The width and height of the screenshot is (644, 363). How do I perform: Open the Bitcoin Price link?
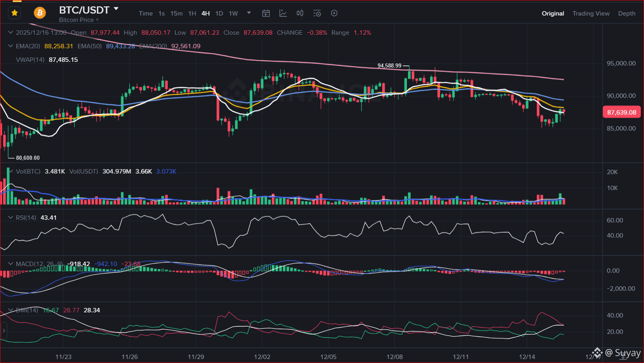tap(79, 20)
